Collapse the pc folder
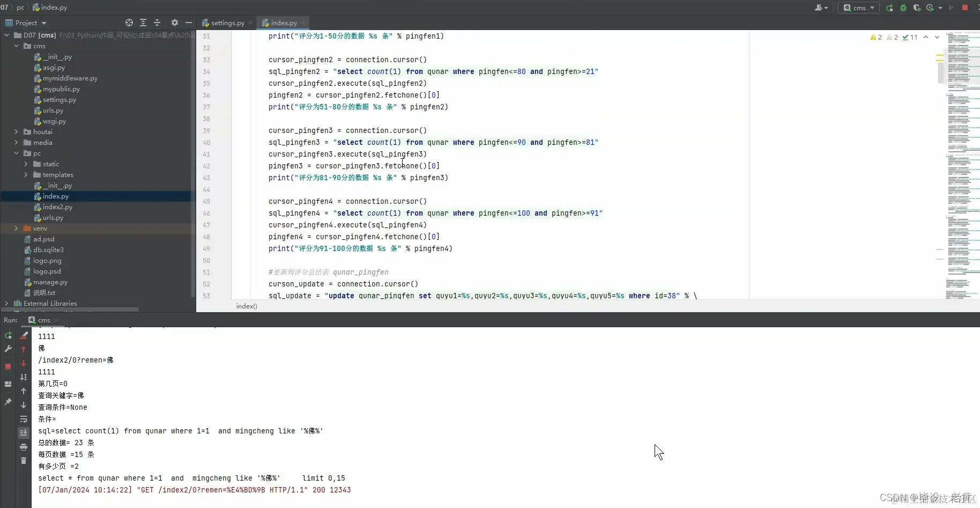The width and height of the screenshot is (980, 508). click(x=16, y=153)
